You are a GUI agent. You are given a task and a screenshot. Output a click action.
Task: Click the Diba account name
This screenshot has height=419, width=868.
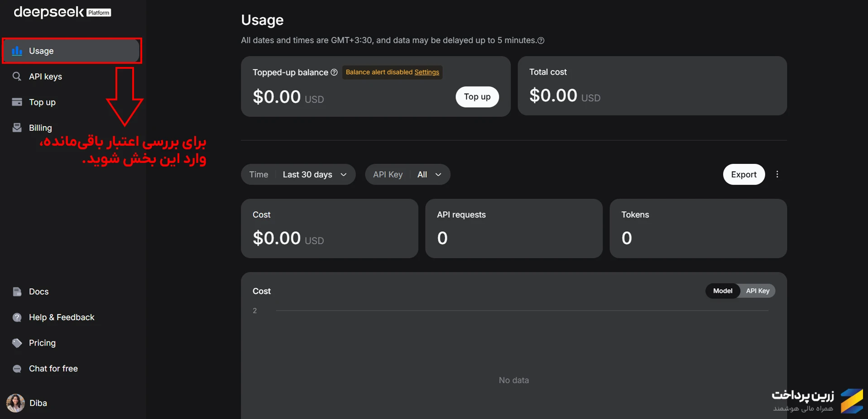pyautogui.click(x=38, y=403)
